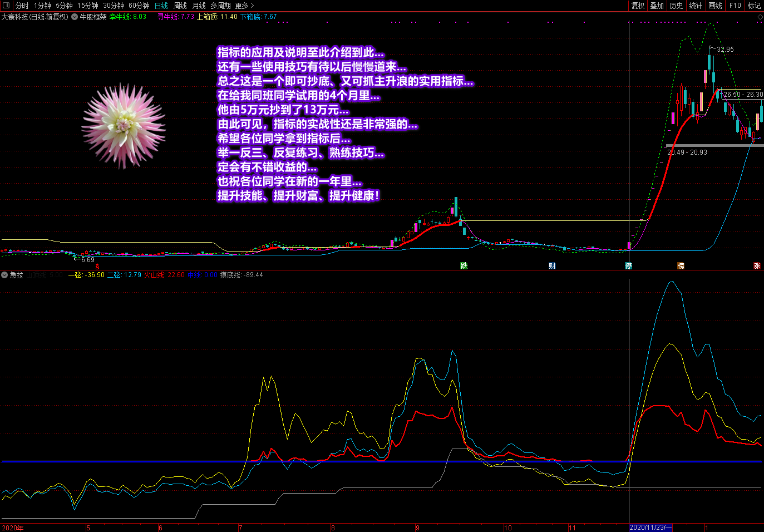Open the 牛股框架 main indicator dropdown
Viewport: 764px width, 532px height.
click(x=75, y=17)
